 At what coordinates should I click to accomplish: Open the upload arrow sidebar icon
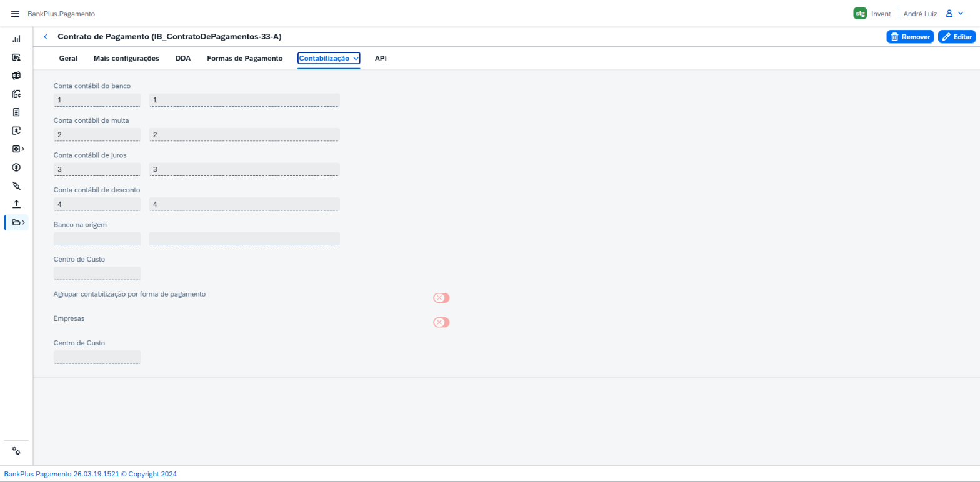[x=16, y=204]
